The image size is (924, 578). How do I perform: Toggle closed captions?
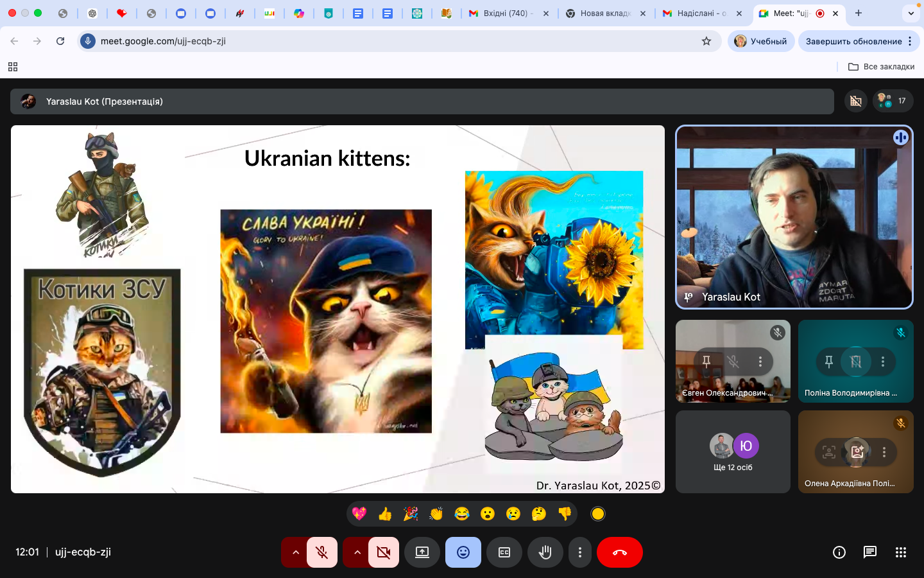504,552
